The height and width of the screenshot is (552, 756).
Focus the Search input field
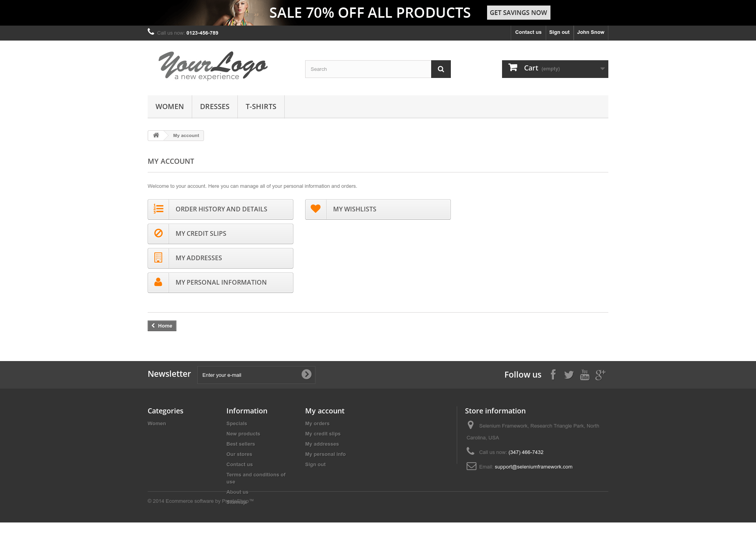[368, 69]
